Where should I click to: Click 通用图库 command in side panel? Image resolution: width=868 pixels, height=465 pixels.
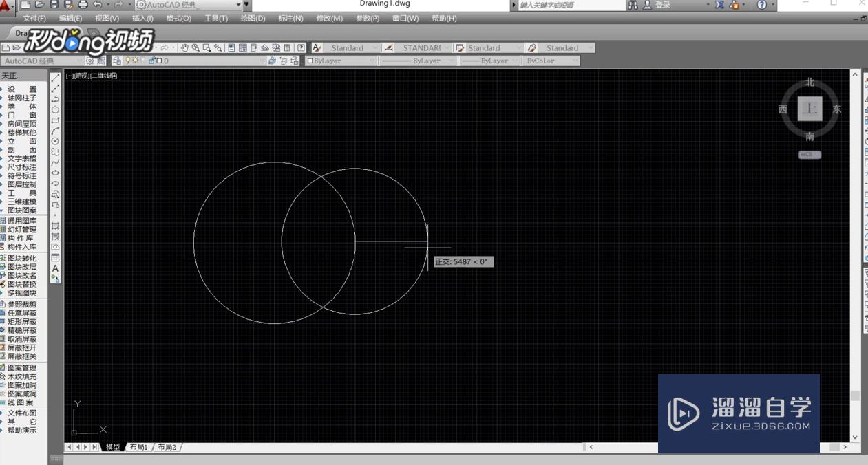pos(21,221)
